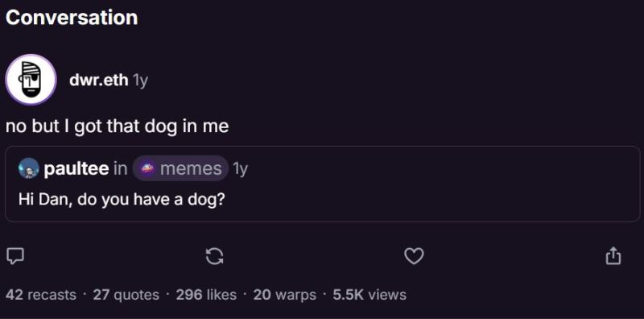View the 27 quotes list

[x=126, y=295]
